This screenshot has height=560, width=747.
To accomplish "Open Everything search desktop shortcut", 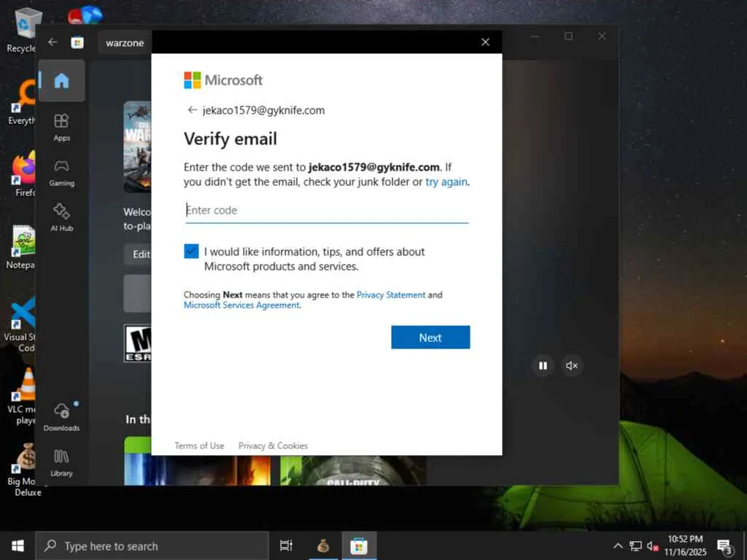I will 22,102.
